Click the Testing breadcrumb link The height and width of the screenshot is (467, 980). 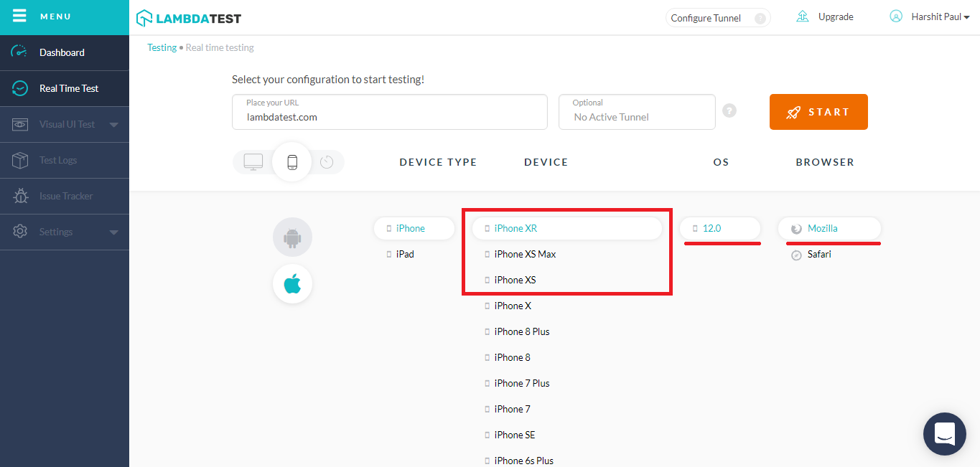click(162, 47)
